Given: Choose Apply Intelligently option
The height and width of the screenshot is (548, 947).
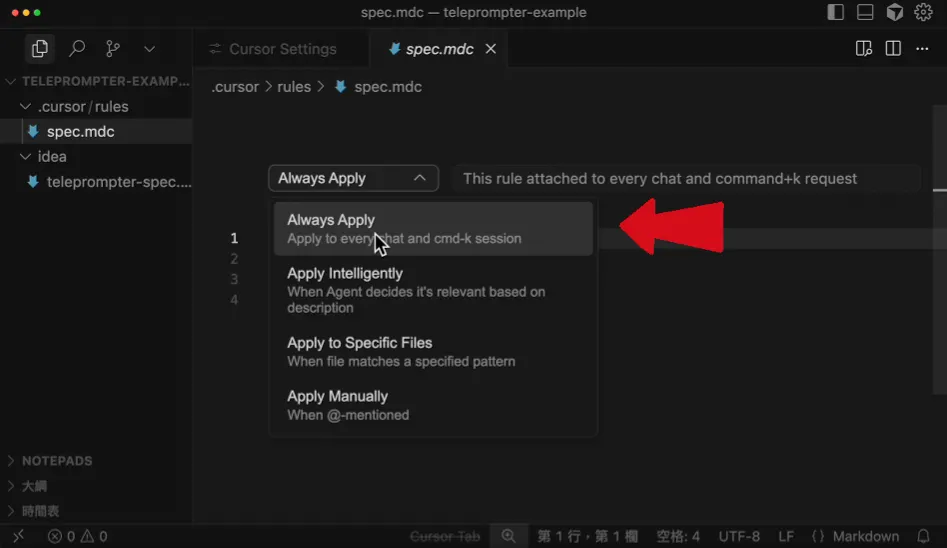Looking at the screenshot, I should [x=433, y=290].
